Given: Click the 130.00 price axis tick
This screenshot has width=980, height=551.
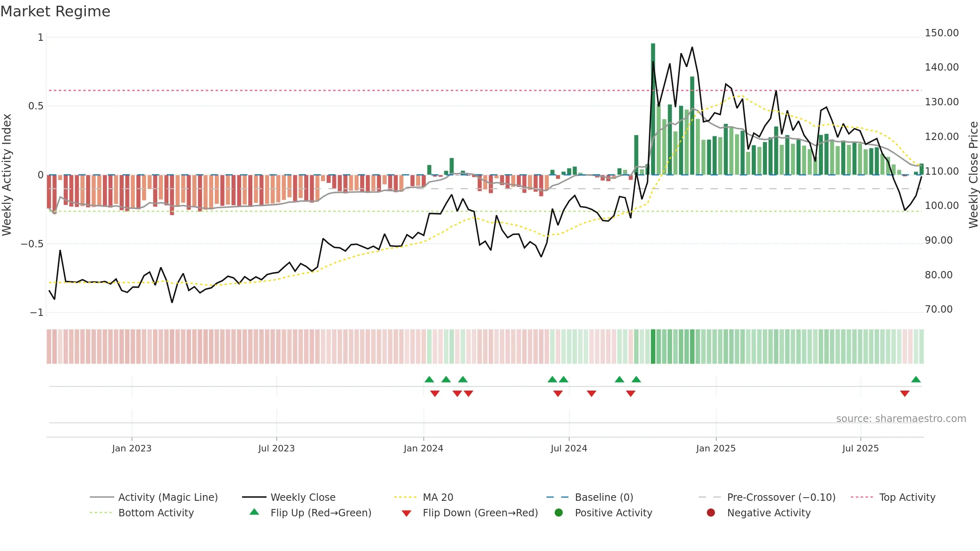Looking at the screenshot, I should point(942,102).
